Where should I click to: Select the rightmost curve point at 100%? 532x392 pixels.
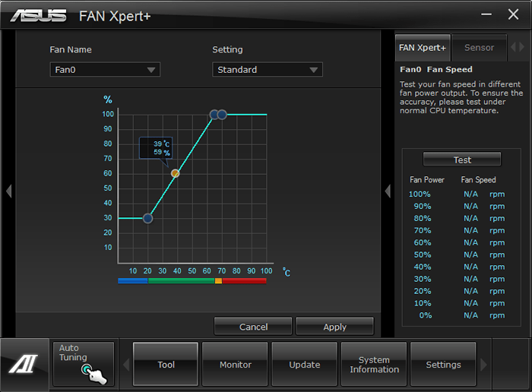(x=222, y=115)
